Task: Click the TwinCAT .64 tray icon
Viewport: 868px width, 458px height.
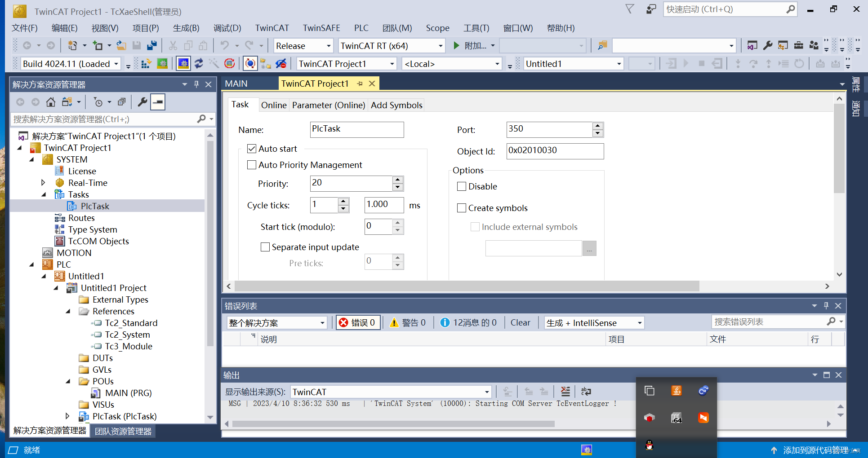Action: click(x=677, y=418)
